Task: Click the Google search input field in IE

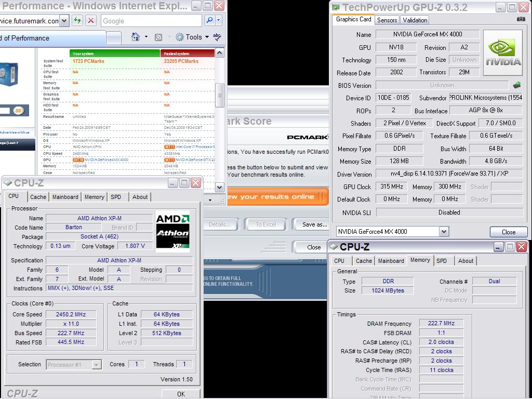Action: tap(151, 21)
